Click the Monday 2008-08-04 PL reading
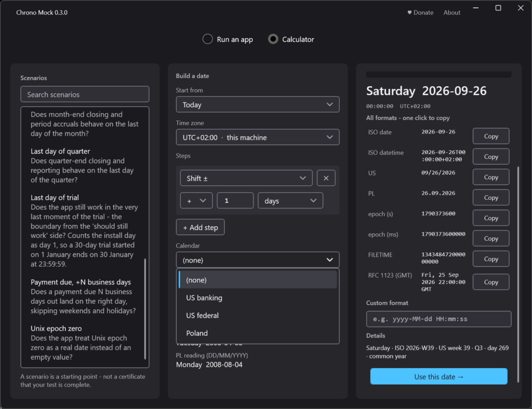Viewport: 532px width, 409px height. tap(209, 364)
